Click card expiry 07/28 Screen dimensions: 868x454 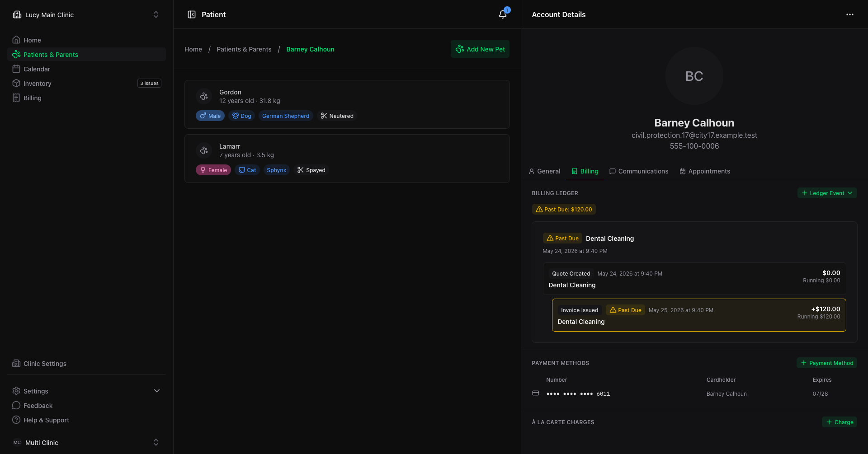click(820, 394)
